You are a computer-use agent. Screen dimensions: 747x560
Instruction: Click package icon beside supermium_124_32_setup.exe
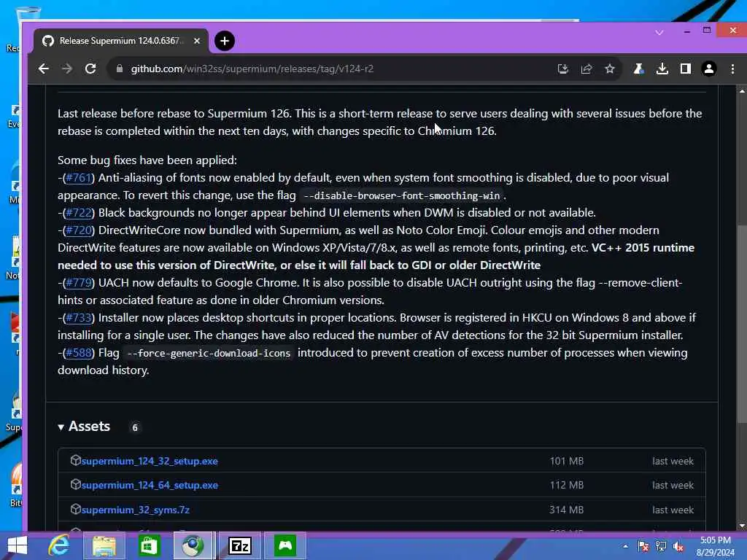coord(75,461)
